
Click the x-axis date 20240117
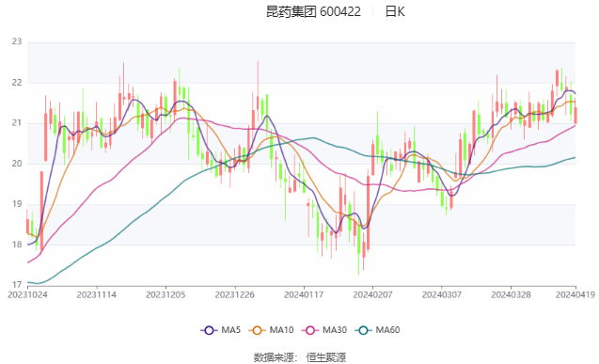pyautogui.click(x=304, y=295)
